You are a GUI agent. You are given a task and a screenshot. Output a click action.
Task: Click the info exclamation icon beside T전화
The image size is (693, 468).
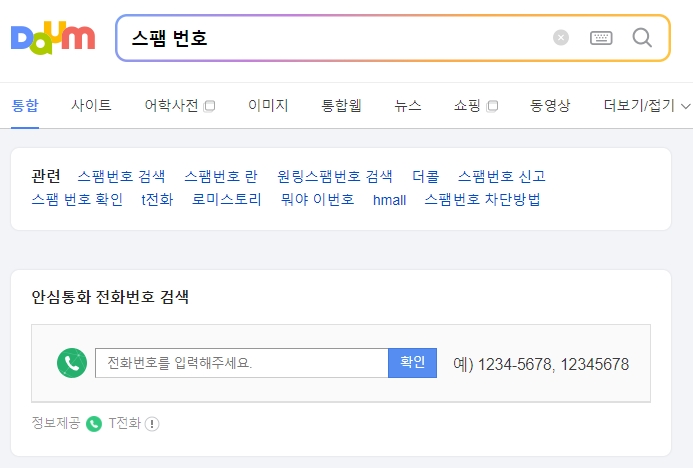[152, 424]
